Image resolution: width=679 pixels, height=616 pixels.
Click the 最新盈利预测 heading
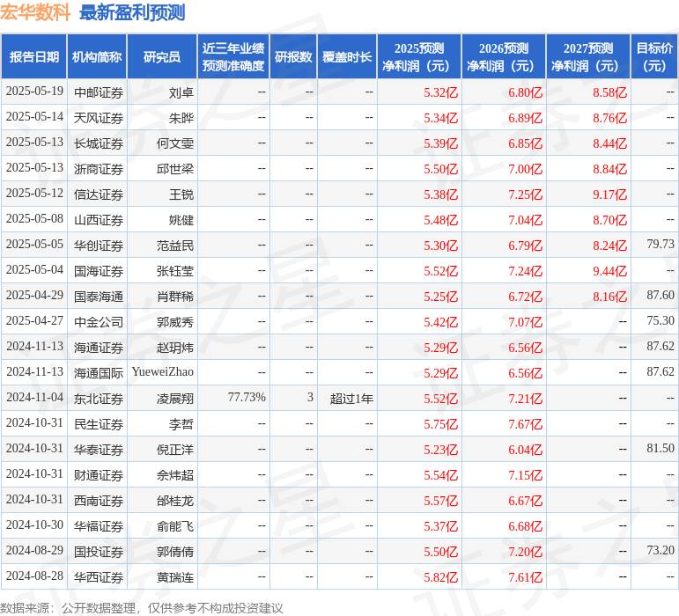tap(132, 12)
